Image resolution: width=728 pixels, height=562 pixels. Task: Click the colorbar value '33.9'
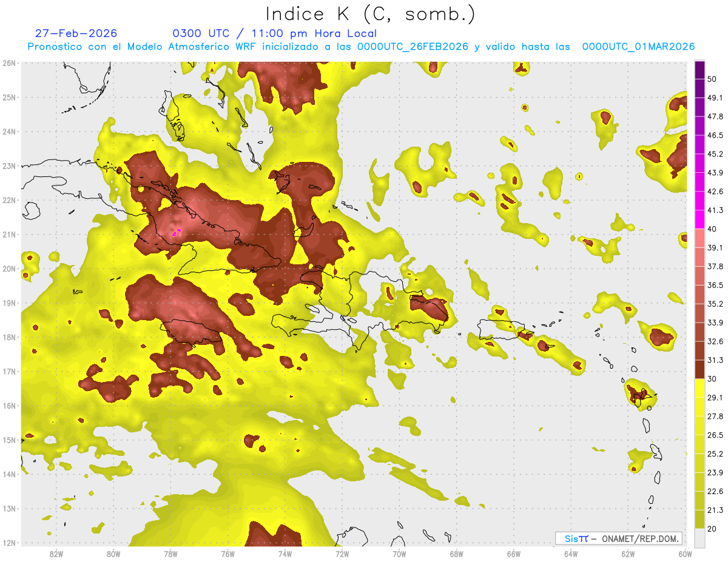click(716, 323)
